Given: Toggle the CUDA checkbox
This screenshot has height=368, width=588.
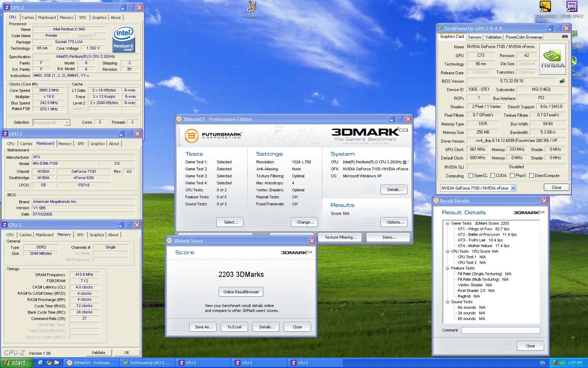Looking at the screenshot, I should (x=492, y=176).
